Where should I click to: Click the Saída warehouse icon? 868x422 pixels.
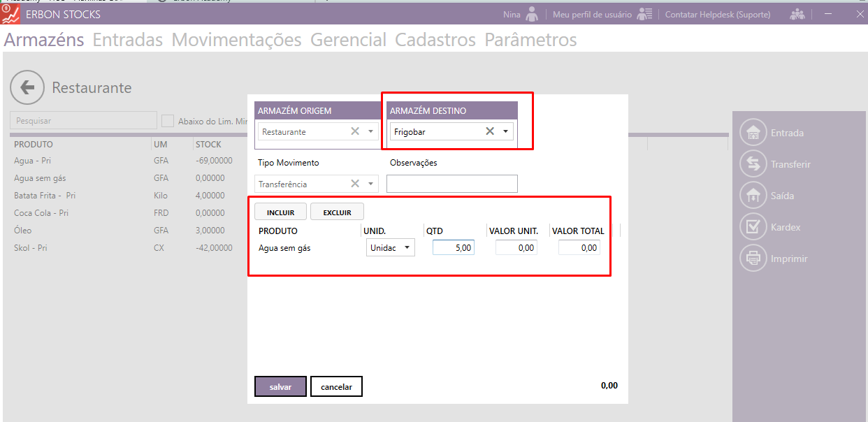click(x=753, y=196)
